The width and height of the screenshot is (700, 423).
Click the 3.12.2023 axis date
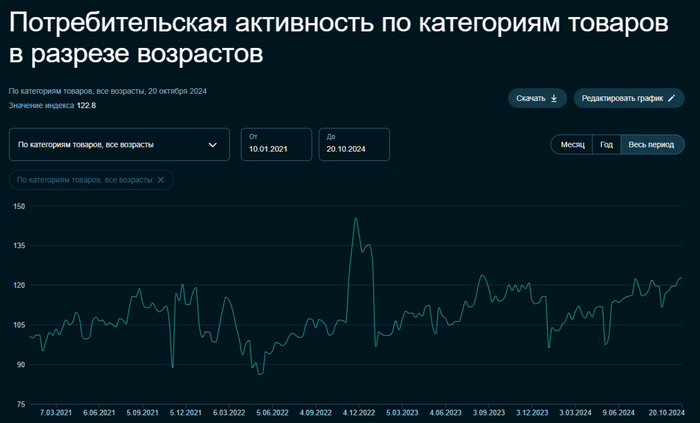pos(532,413)
